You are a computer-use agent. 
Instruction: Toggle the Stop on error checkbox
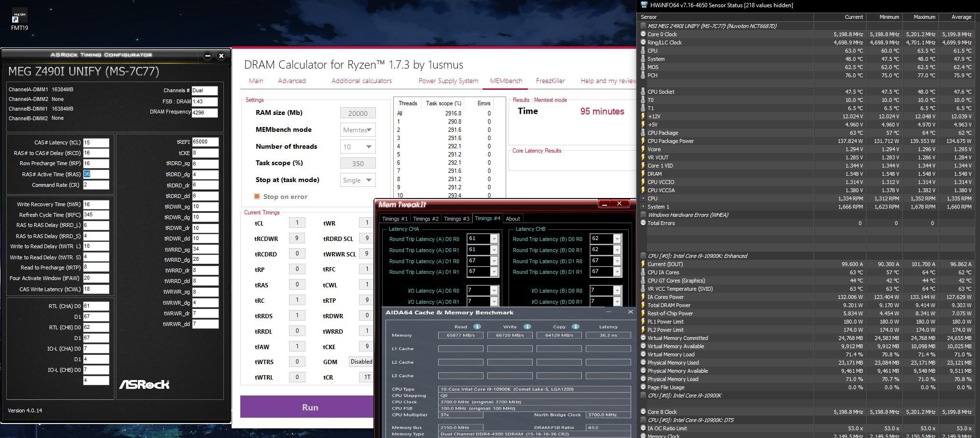point(257,197)
